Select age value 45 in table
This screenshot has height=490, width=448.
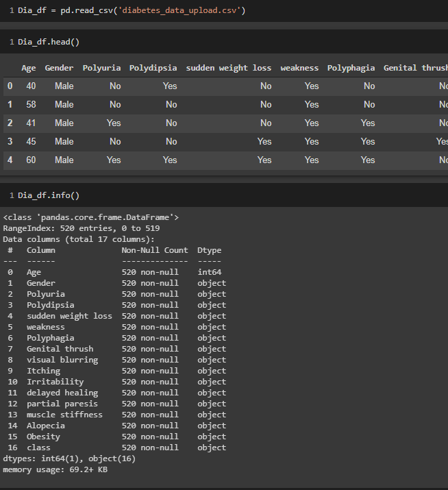(31, 141)
